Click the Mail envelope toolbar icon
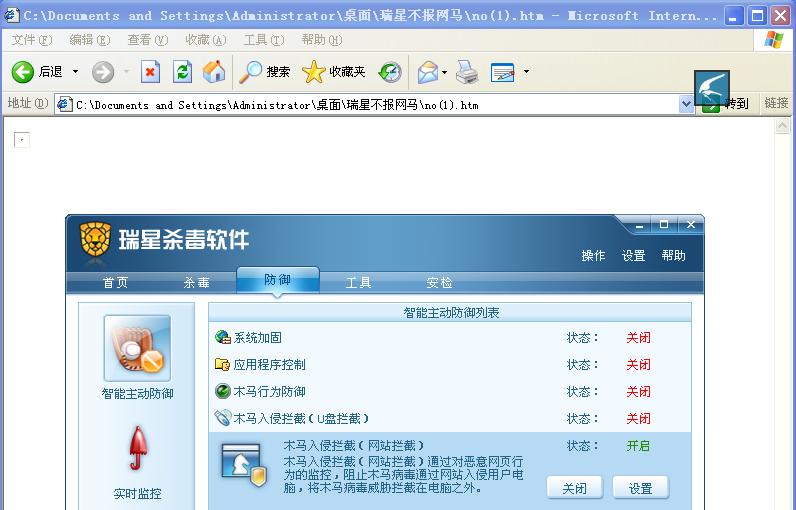 click(428, 72)
